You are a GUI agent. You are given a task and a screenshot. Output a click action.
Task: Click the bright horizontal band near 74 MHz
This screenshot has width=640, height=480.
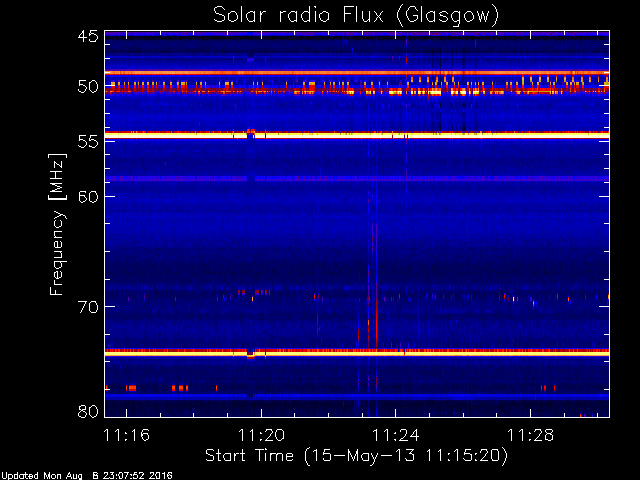click(357, 352)
